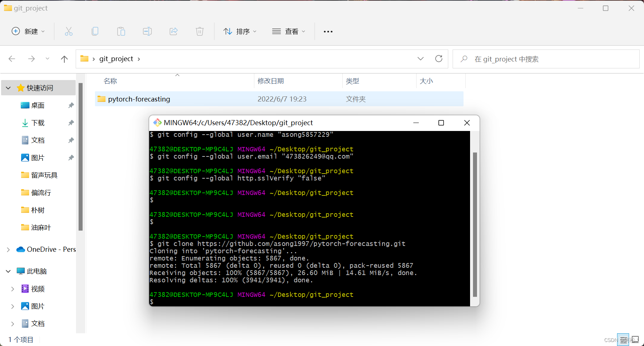Screen dimensions: 644x346
Task: Go up one folder level arrow
Action: (x=64, y=59)
